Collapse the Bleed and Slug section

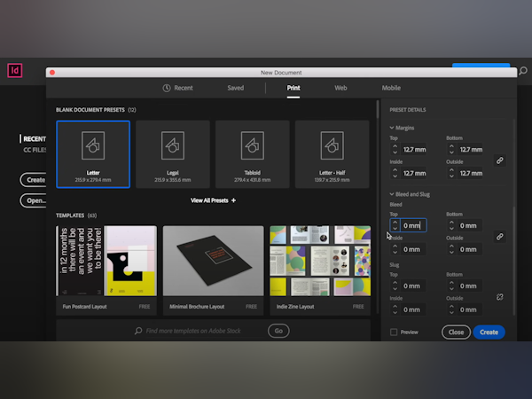392,194
